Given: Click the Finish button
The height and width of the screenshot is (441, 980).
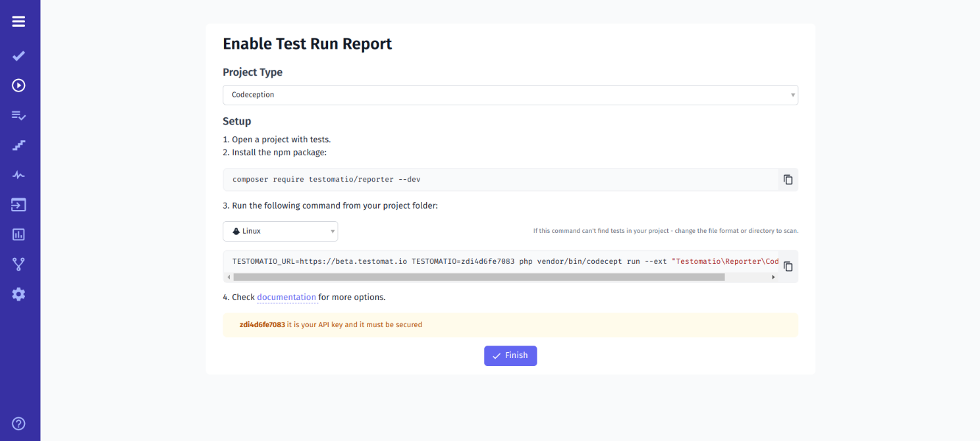Looking at the screenshot, I should pos(510,355).
